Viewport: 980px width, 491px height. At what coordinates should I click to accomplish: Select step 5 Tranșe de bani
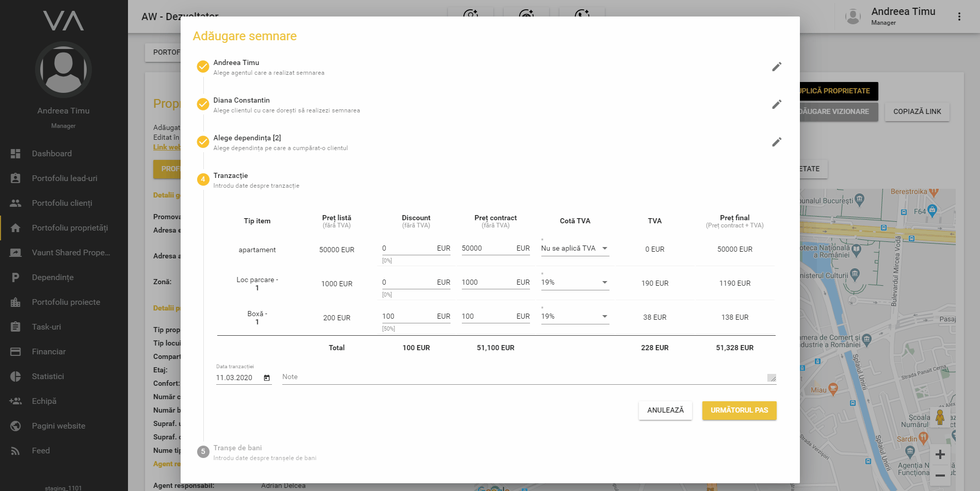(237, 448)
